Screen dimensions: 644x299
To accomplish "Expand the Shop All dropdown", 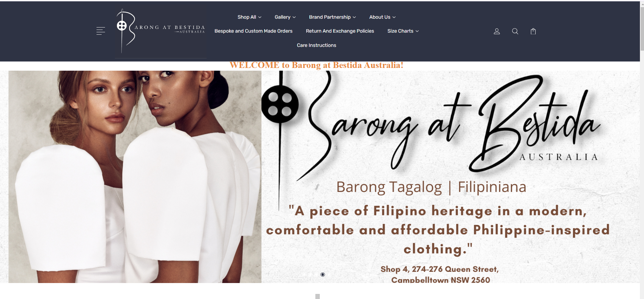I will point(249,17).
